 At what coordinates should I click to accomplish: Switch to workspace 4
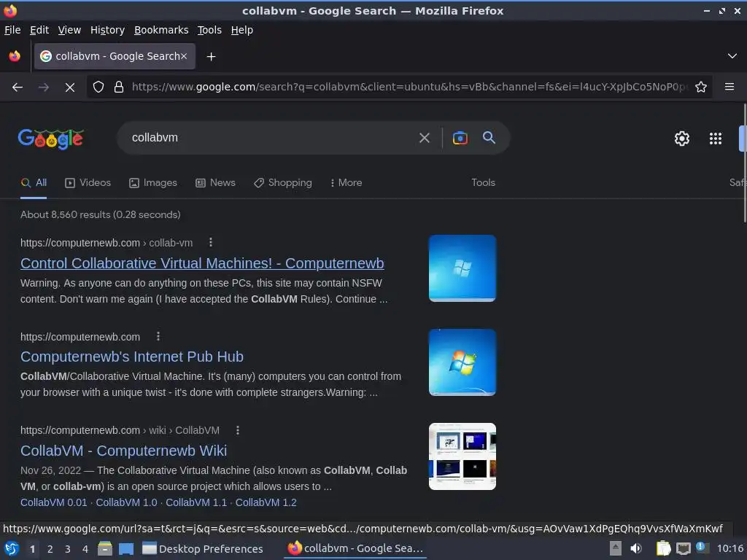(85, 549)
